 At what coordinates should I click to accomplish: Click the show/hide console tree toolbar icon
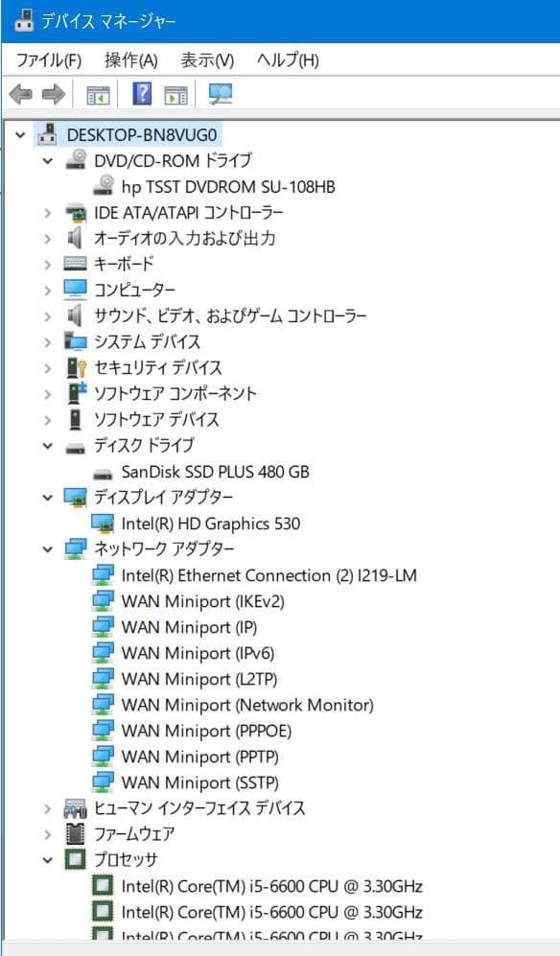pos(98,95)
